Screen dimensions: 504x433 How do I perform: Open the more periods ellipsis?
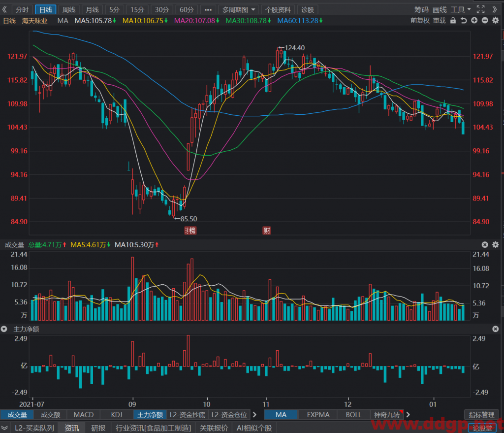pos(208,10)
